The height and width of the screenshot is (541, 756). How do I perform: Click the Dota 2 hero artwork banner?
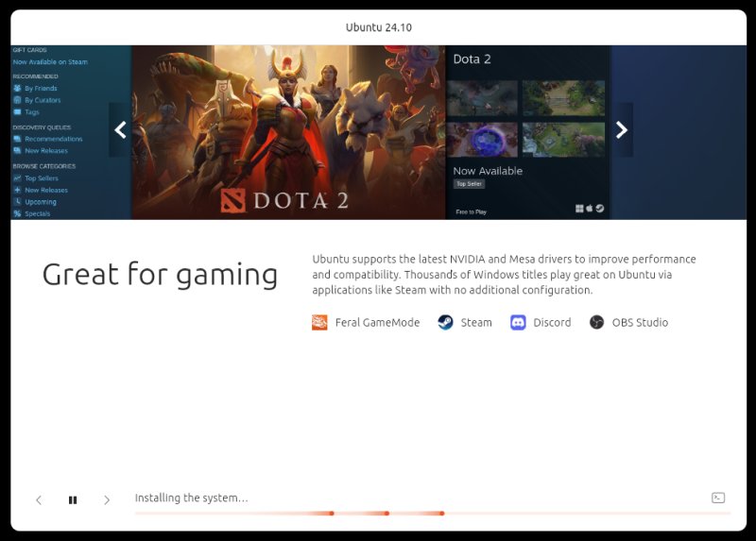tap(289, 132)
